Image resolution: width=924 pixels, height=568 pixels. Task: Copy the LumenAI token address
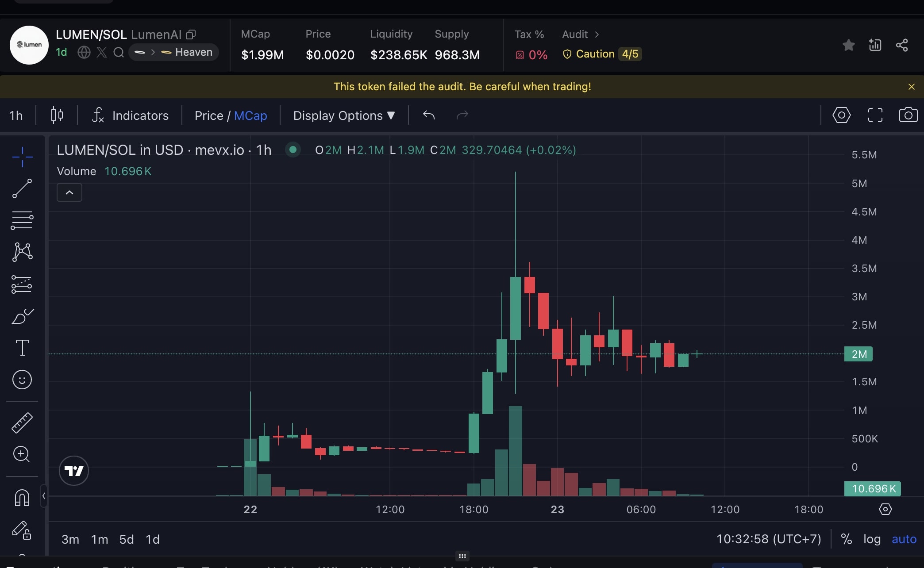[x=191, y=35]
